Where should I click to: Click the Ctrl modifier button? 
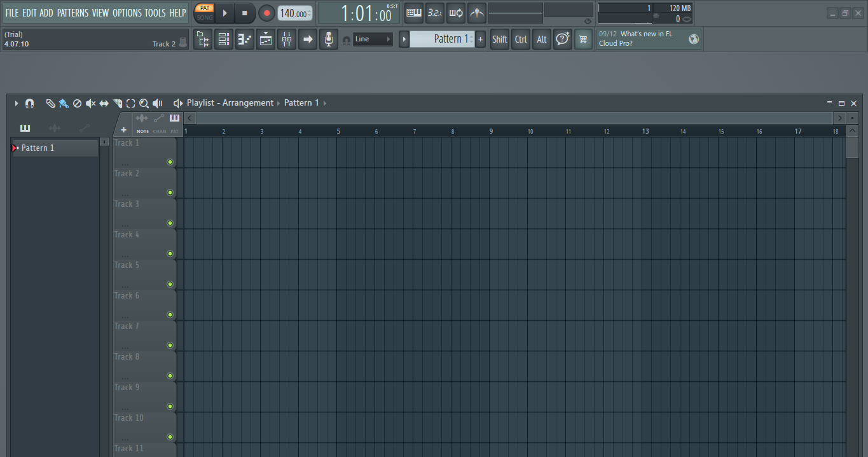(521, 39)
